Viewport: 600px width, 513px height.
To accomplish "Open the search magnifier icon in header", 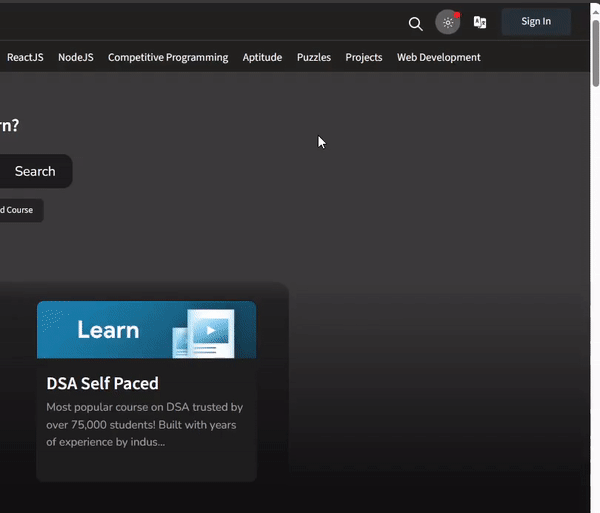I will pyautogui.click(x=416, y=24).
